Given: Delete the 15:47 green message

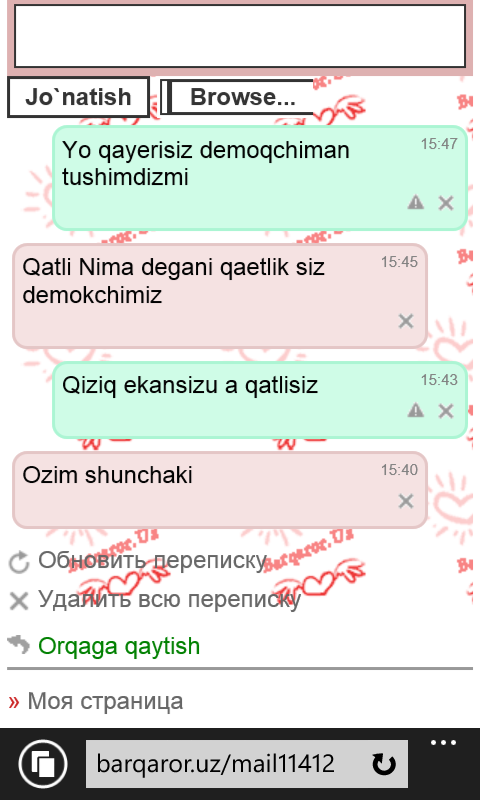Looking at the screenshot, I should [446, 203].
